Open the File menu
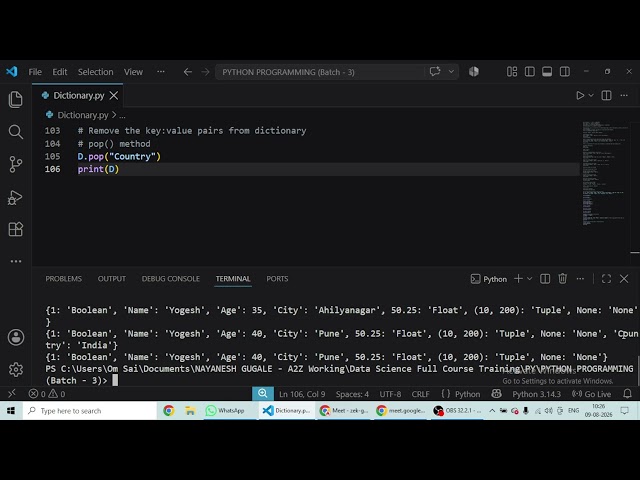640x480 pixels. [x=35, y=72]
